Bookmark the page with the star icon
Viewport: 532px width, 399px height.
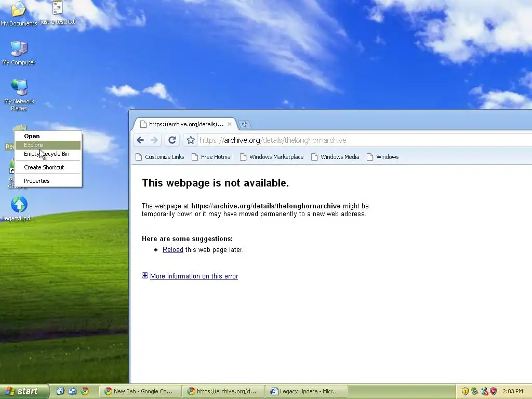coord(191,140)
